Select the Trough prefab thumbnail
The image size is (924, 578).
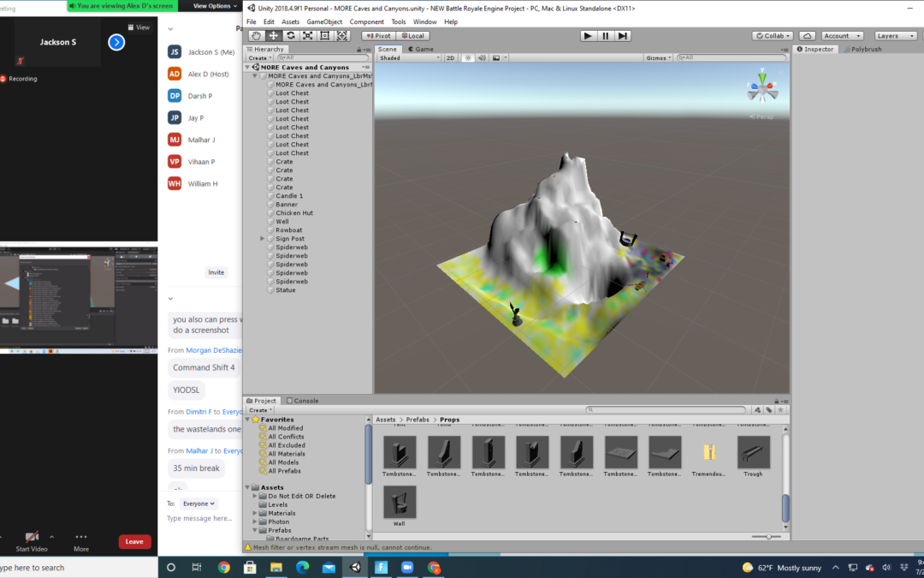point(753,452)
